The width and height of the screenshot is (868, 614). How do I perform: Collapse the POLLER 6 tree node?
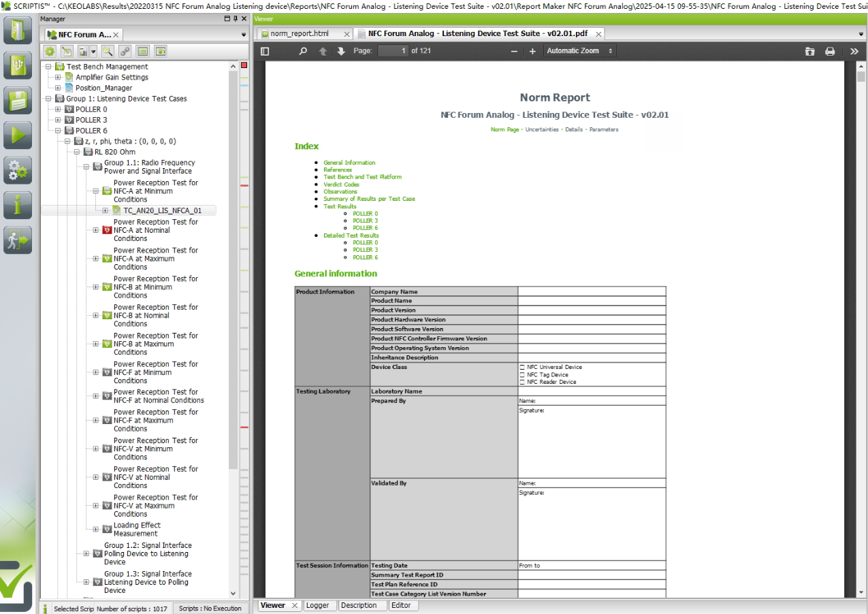click(58, 131)
